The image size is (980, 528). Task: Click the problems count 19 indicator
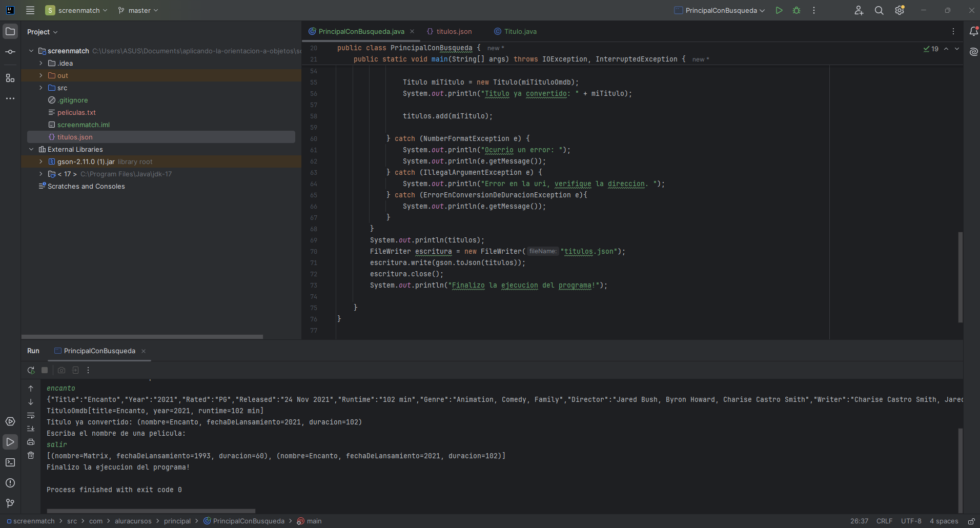point(931,49)
